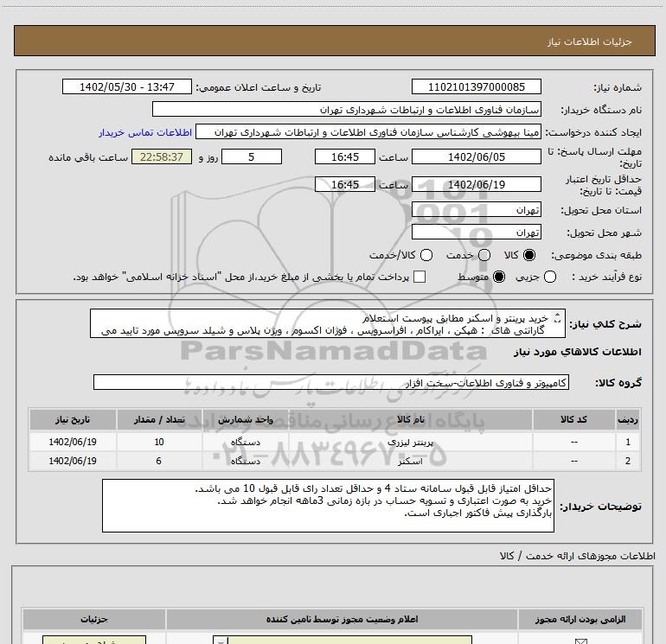The height and width of the screenshot is (644, 666).
Task: Tick the اسناد خزانه اسلامی payment checkbox
Action: point(419,277)
